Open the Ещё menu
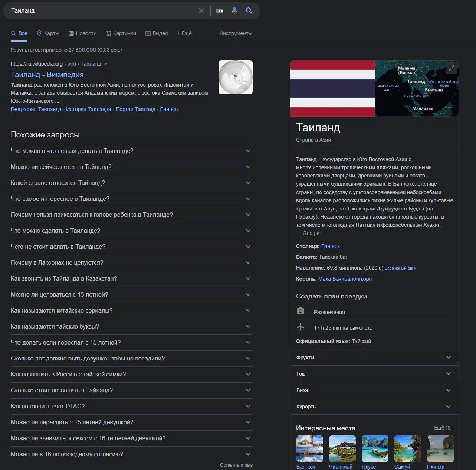This screenshot has height=470, width=476. [x=185, y=33]
